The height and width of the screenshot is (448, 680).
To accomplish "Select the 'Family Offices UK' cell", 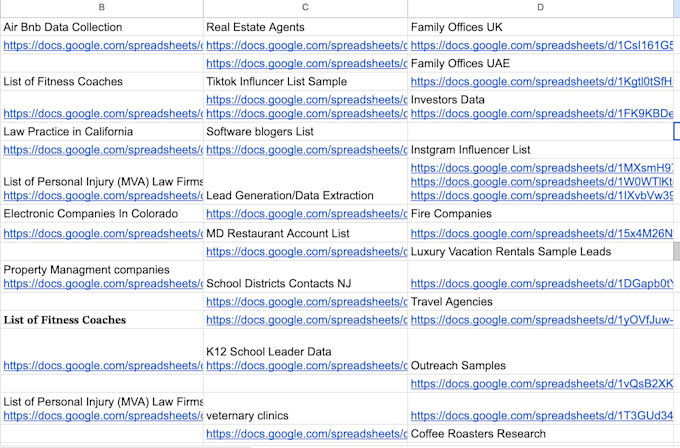I will tap(540, 27).
